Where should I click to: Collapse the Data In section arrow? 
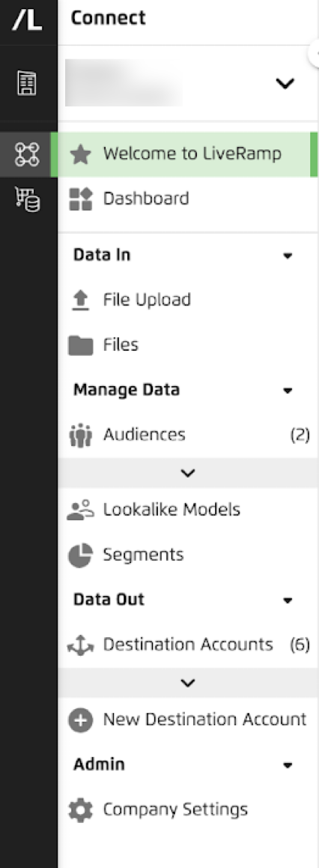pyautogui.click(x=287, y=256)
